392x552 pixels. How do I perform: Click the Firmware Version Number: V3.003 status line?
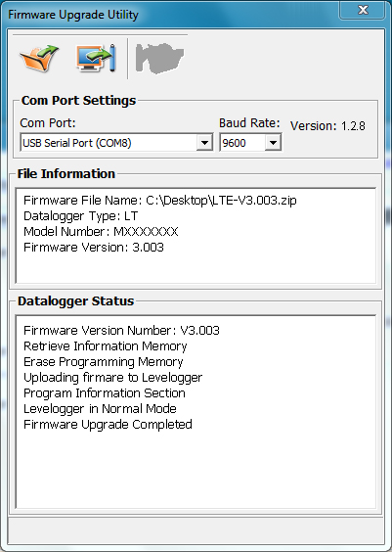point(121,330)
